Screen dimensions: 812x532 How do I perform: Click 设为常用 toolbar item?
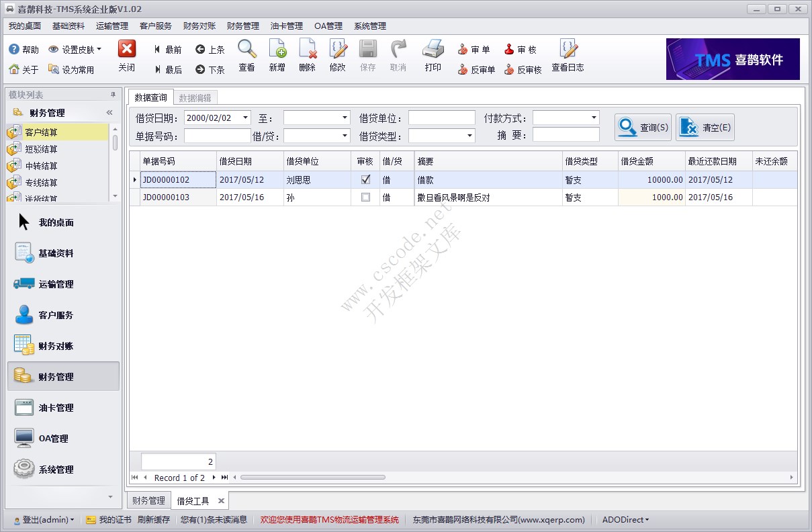(x=71, y=69)
